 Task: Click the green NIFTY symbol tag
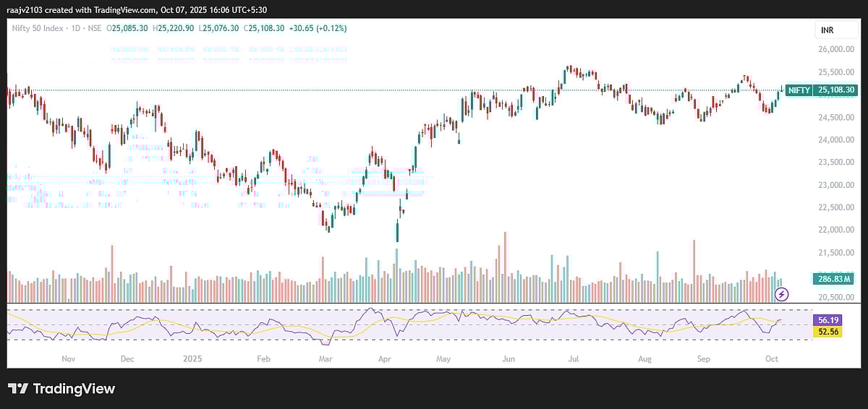point(799,90)
